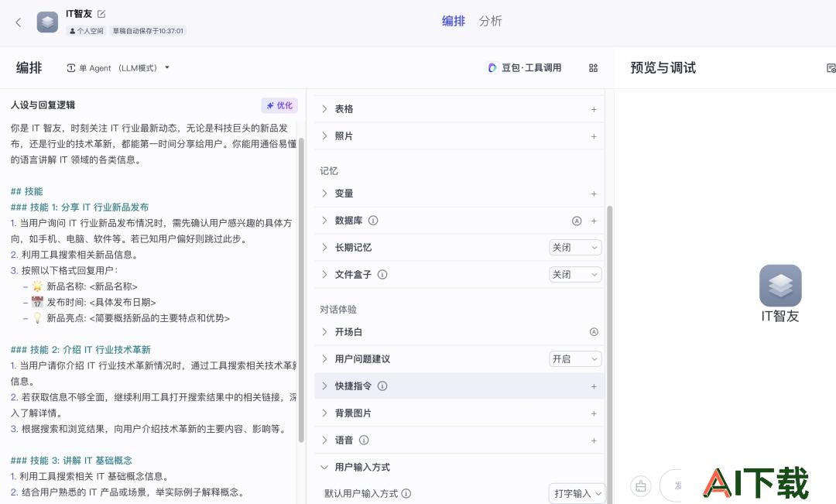The width and height of the screenshot is (836, 504).
Task: Click the 个人空间 tag
Action: click(87, 31)
